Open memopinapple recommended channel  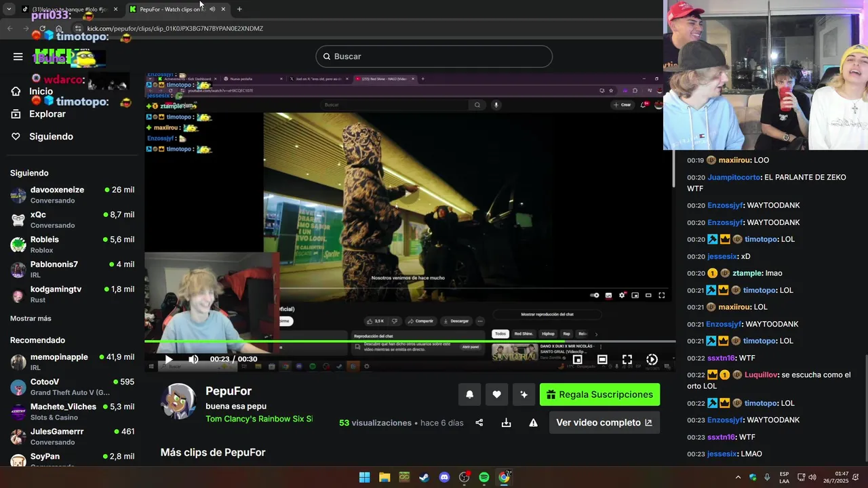(x=72, y=362)
